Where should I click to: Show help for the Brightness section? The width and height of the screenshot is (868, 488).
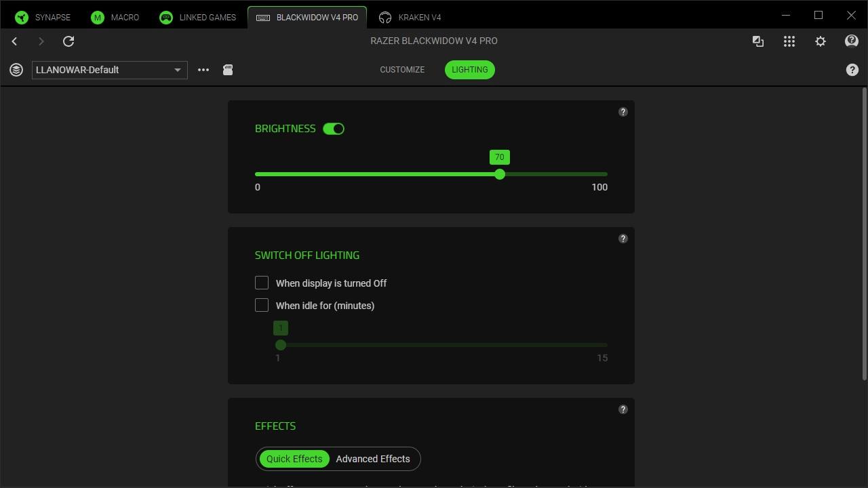click(623, 112)
